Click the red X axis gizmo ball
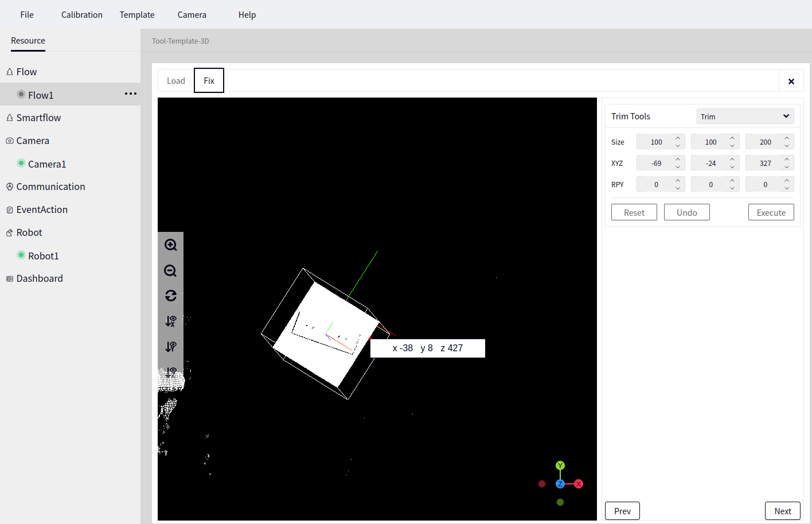 579,484
